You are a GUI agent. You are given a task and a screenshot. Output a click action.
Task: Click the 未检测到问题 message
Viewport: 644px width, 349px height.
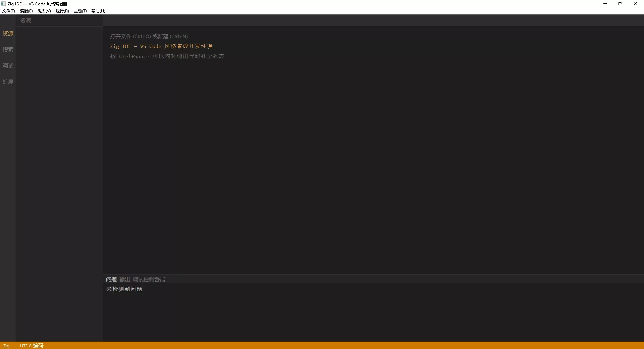(x=124, y=289)
